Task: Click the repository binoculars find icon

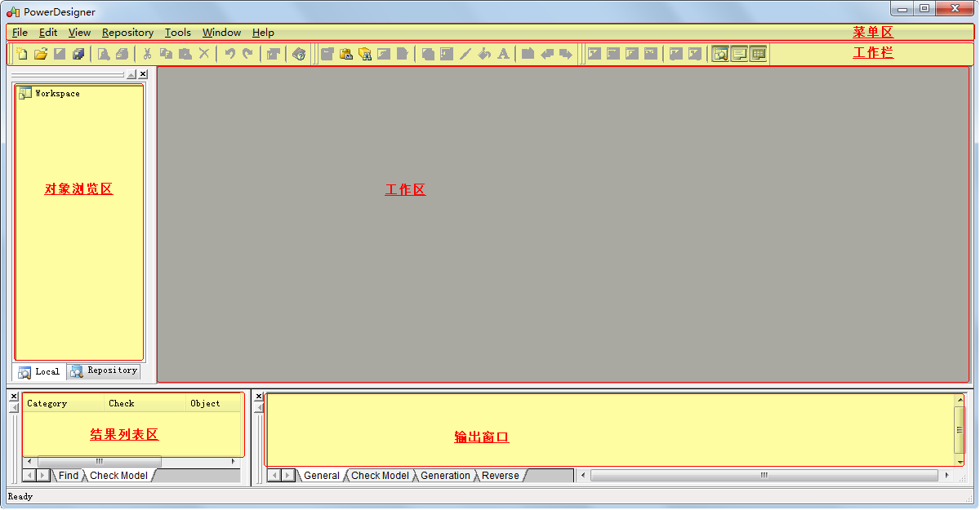Action: pyautogui.click(x=364, y=54)
